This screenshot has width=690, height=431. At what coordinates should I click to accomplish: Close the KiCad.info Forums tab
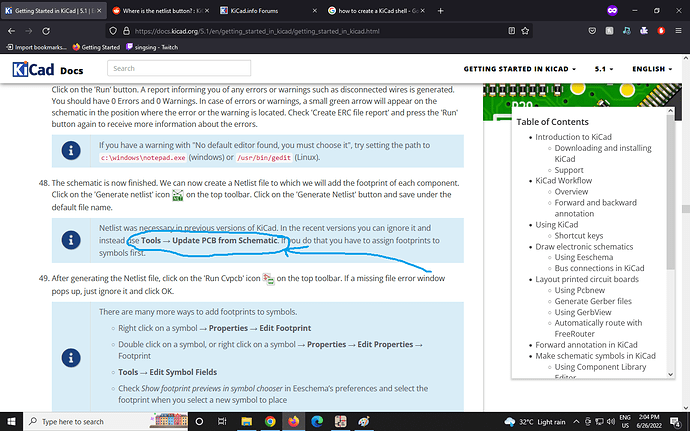pos(314,11)
